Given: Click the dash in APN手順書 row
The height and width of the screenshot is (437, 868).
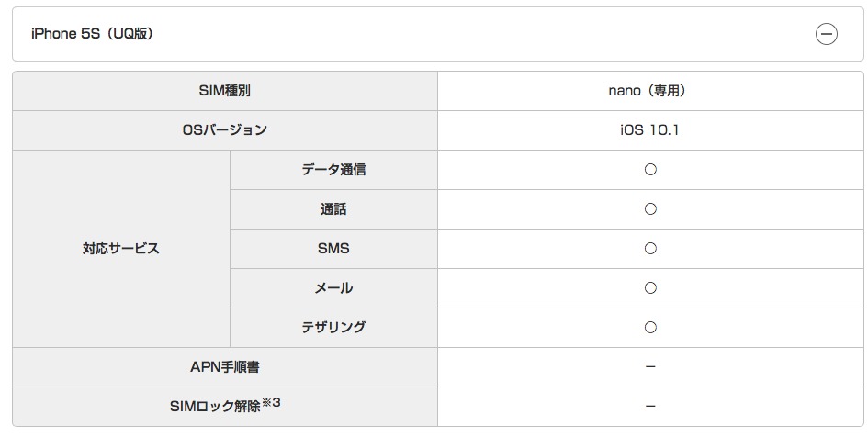Looking at the screenshot, I should pyautogui.click(x=650, y=367).
